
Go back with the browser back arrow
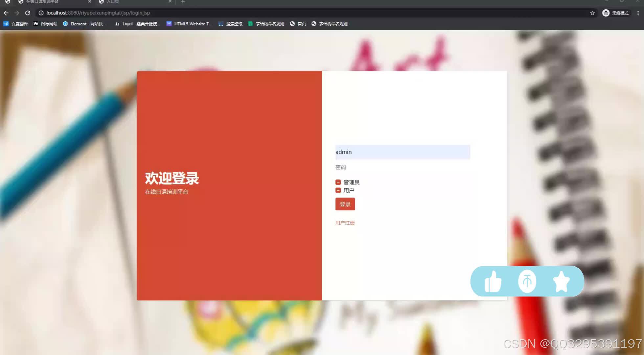(x=6, y=13)
